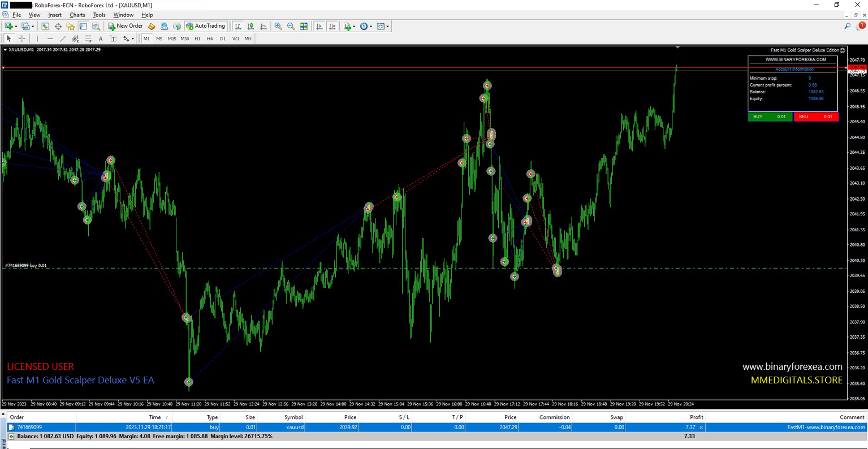Open the Market Watch window icon

[x=45, y=26]
